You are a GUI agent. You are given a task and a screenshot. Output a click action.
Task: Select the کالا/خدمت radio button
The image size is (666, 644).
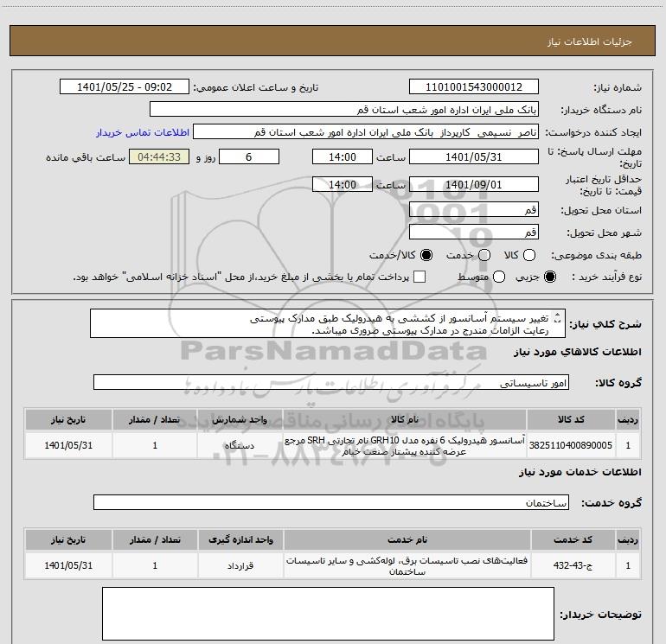click(x=426, y=255)
